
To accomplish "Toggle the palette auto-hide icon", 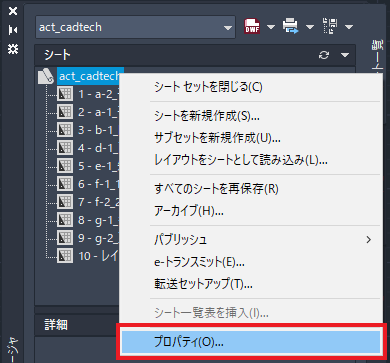I will 13,30.
